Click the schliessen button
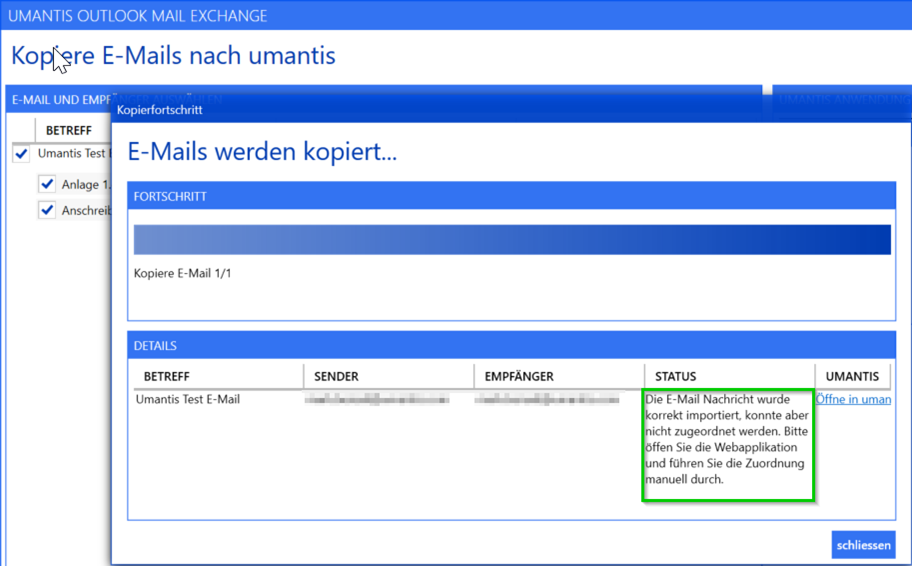The height and width of the screenshot is (566, 912). point(862,545)
